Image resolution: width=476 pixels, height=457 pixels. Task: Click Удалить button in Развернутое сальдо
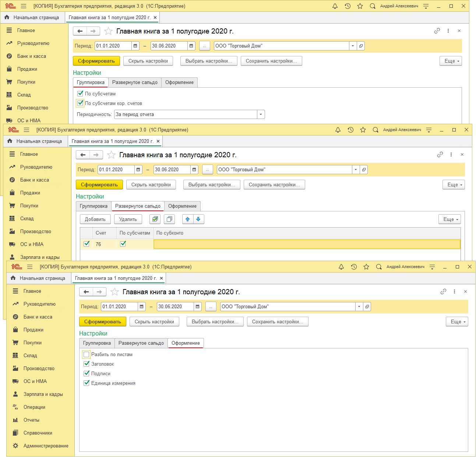[128, 219]
